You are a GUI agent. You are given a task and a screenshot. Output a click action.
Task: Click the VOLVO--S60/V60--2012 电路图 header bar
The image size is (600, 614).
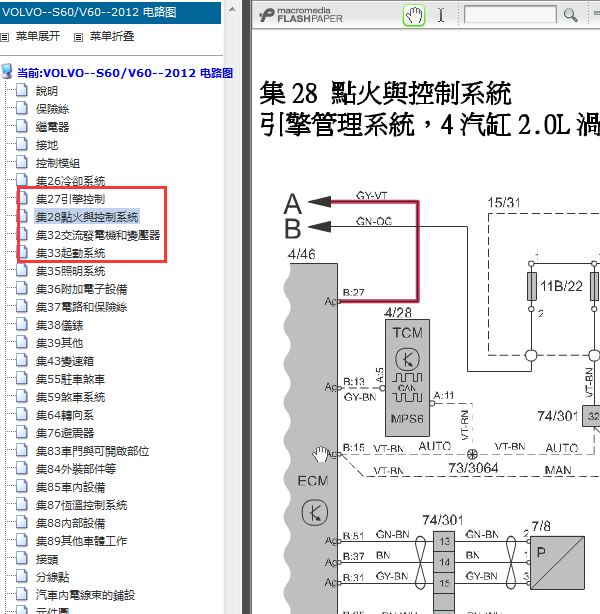110,13
